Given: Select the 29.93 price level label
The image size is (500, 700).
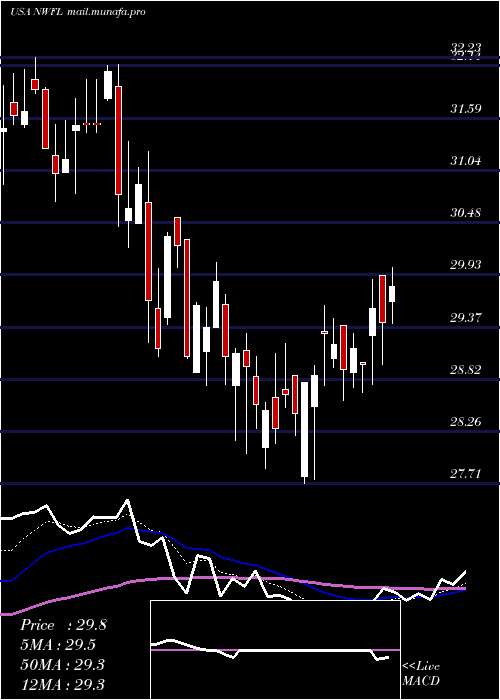Looking at the screenshot, I should [466, 265].
